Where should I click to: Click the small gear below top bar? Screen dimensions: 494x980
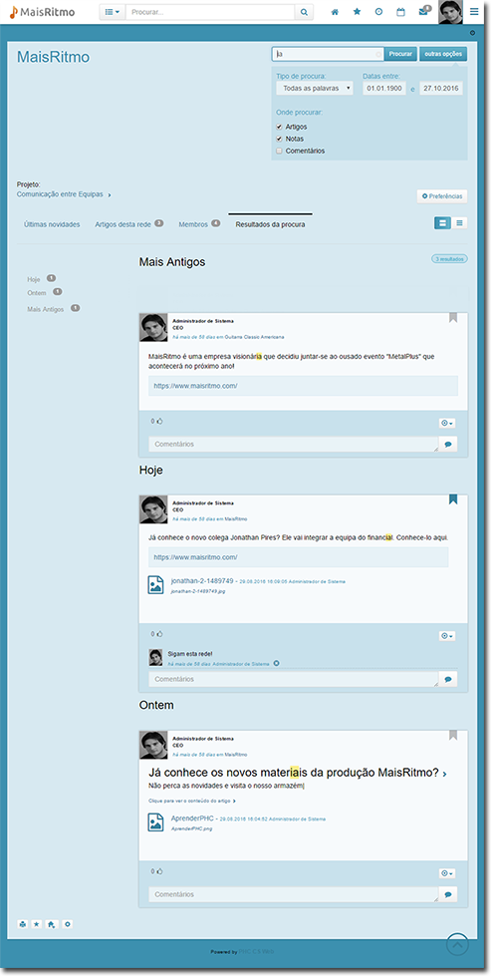pos(472,33)
